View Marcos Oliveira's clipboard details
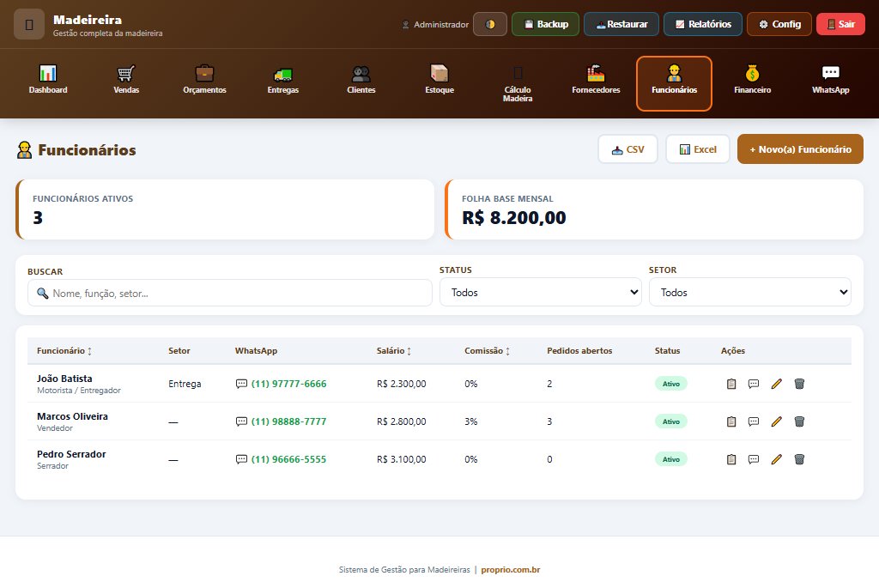Screen dimensions: 879x588 point(731,421)
